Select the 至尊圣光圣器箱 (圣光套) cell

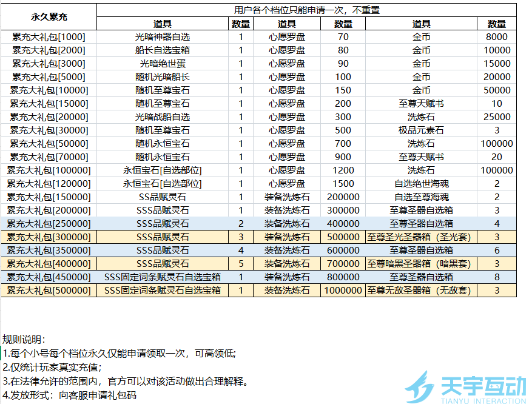pos(421,237)
